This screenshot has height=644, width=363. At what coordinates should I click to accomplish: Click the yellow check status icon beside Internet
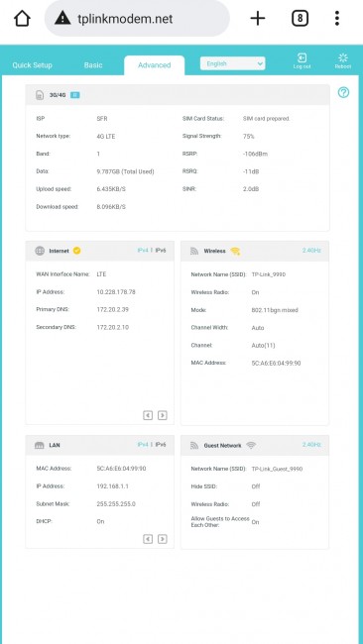[77, 251]
